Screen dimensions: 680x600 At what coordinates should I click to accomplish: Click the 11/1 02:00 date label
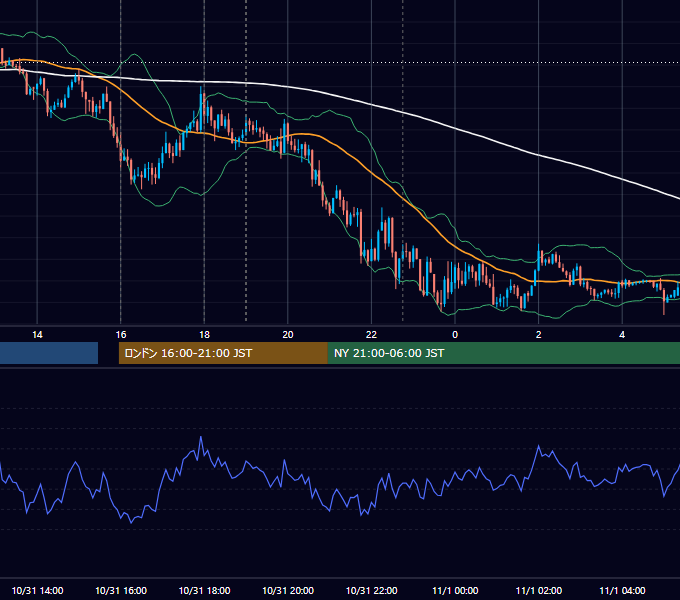[539, 590]
